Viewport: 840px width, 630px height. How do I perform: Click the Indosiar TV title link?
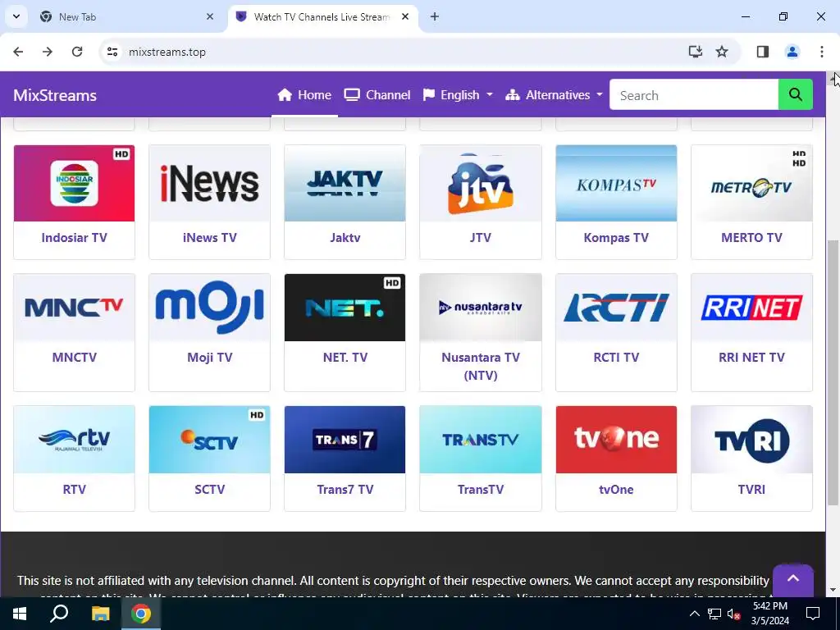(74, 237)
